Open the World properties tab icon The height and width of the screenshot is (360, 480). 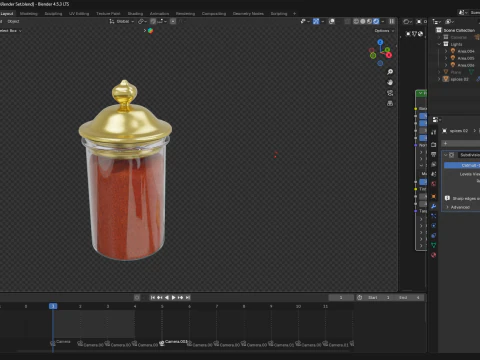433,184
